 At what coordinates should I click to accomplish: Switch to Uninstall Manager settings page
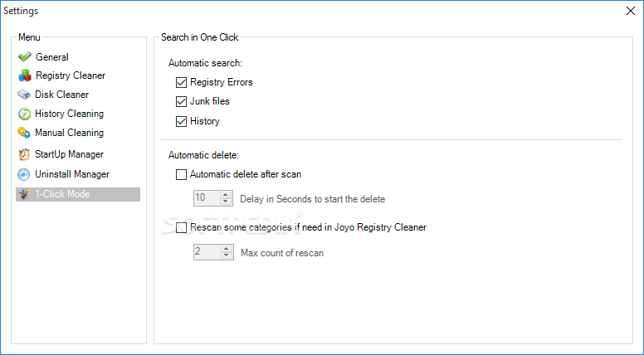tap(72, 174)
